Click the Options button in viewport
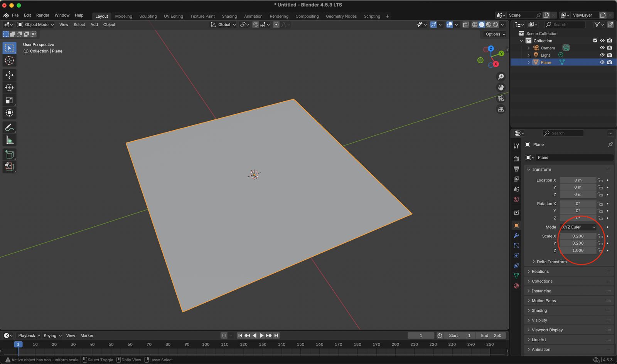617x364 pixels. coord(495,34)
